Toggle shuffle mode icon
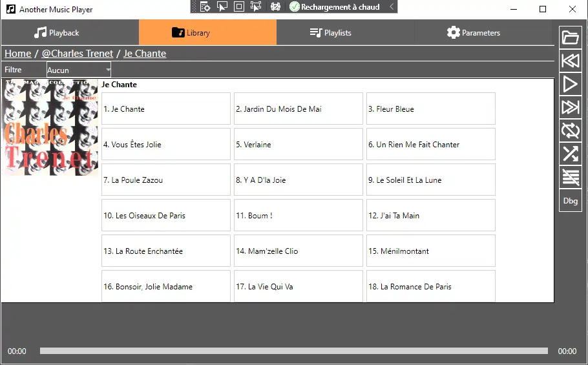The height and width of the screenshot is (365, 588). pyautogui.click(x=570, y=154)
